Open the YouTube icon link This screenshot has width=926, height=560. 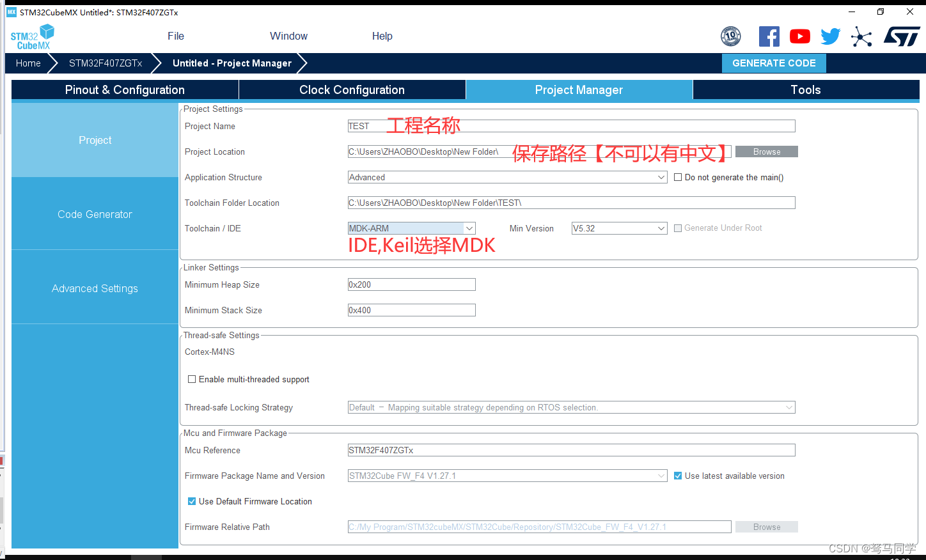(x=799, y=36)
